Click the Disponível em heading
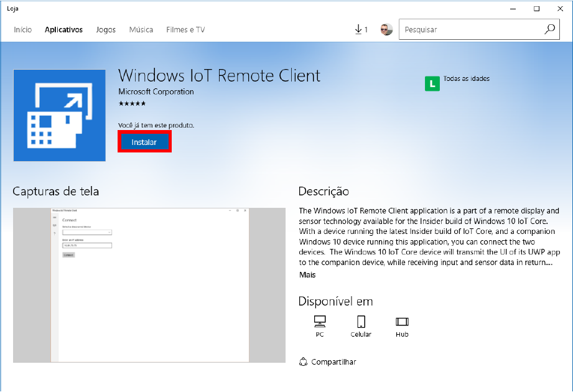 (x=335, y=301)
